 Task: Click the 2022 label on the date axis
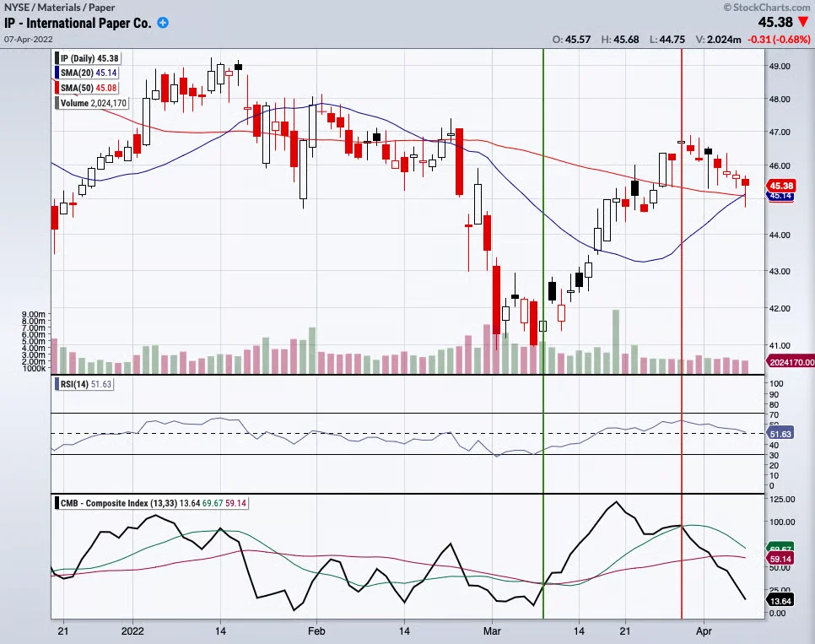(x=132, y=631)
